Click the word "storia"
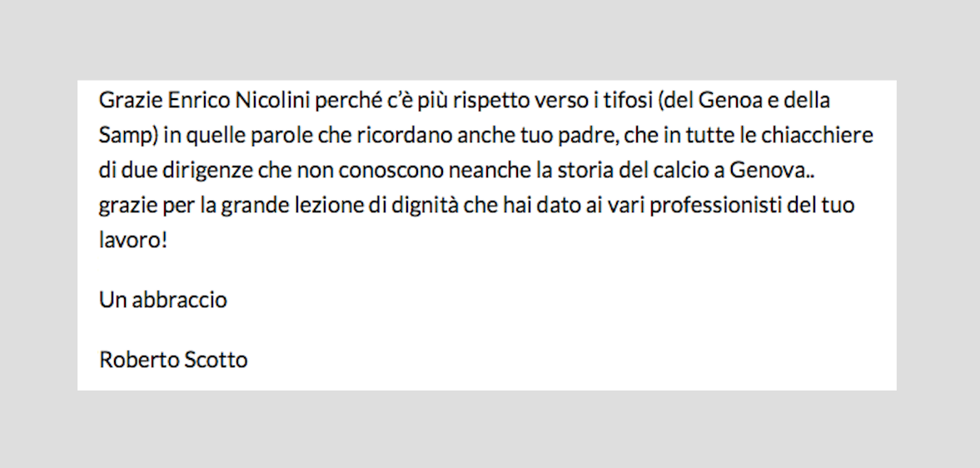 pyautogui.click(x=584, y=171)
